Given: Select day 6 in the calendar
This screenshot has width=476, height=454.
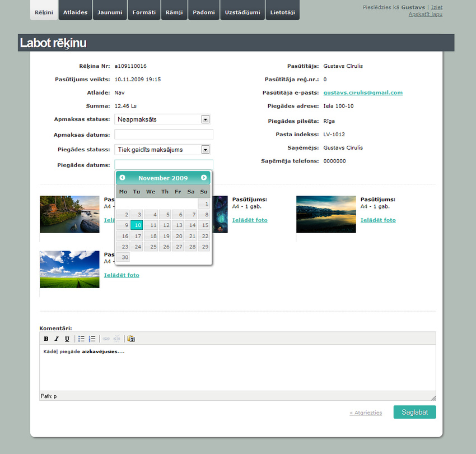Looking at the screenshot, I should [178, 215].
